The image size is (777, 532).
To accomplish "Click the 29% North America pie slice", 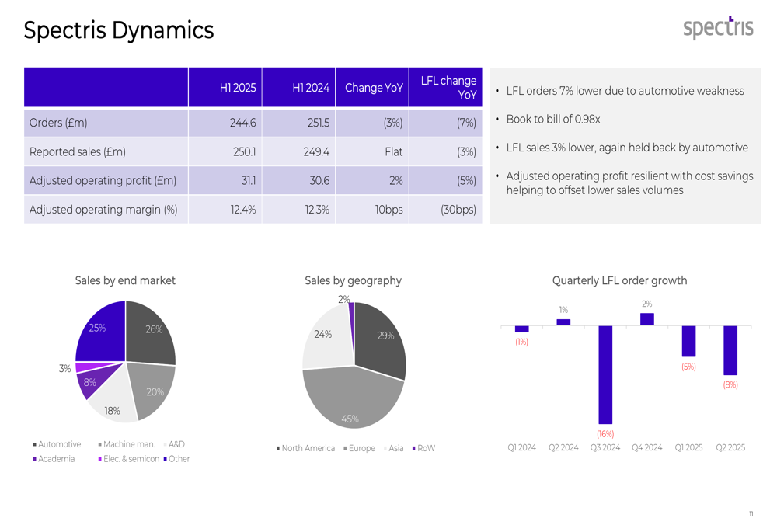I will point(380,339).
